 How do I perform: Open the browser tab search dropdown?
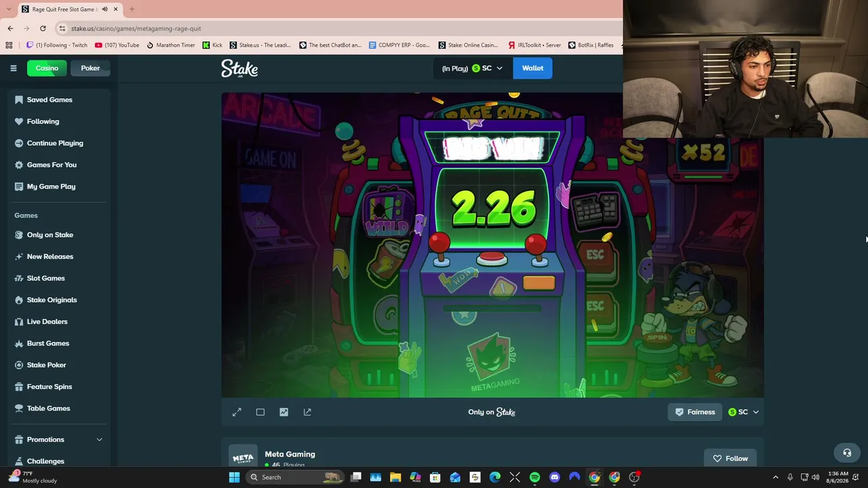9,9
